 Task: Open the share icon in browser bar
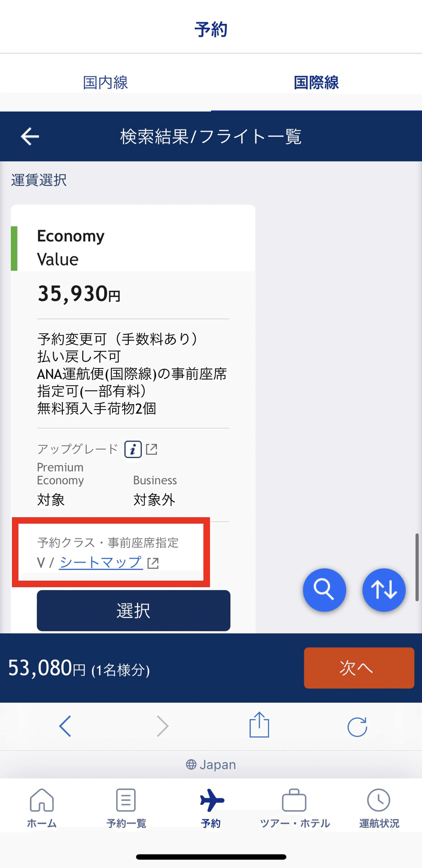pos(259,725)
